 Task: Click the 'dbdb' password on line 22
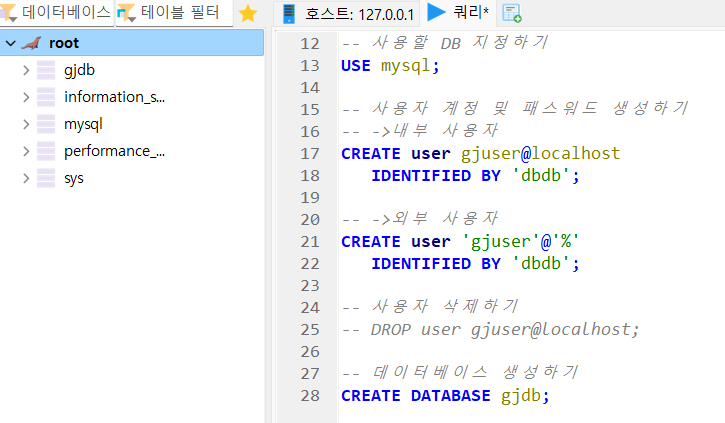pyautogui.click(x=541, y=264)
